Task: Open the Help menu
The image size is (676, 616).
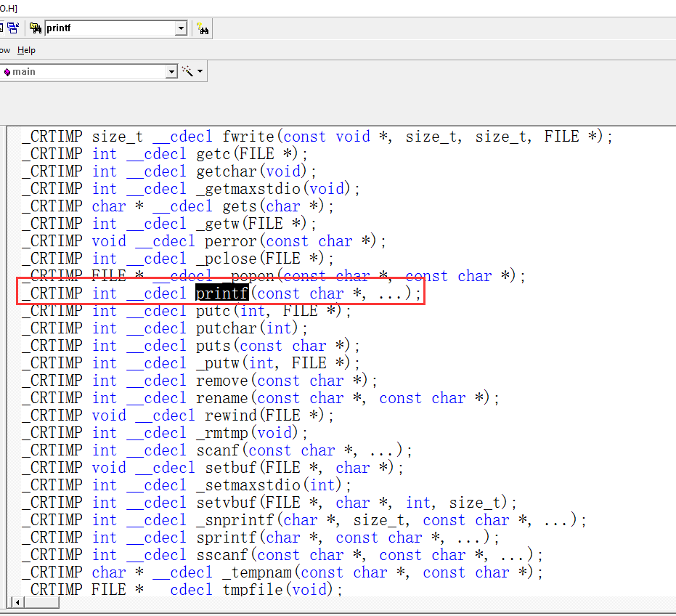Action: pos(26,50)
